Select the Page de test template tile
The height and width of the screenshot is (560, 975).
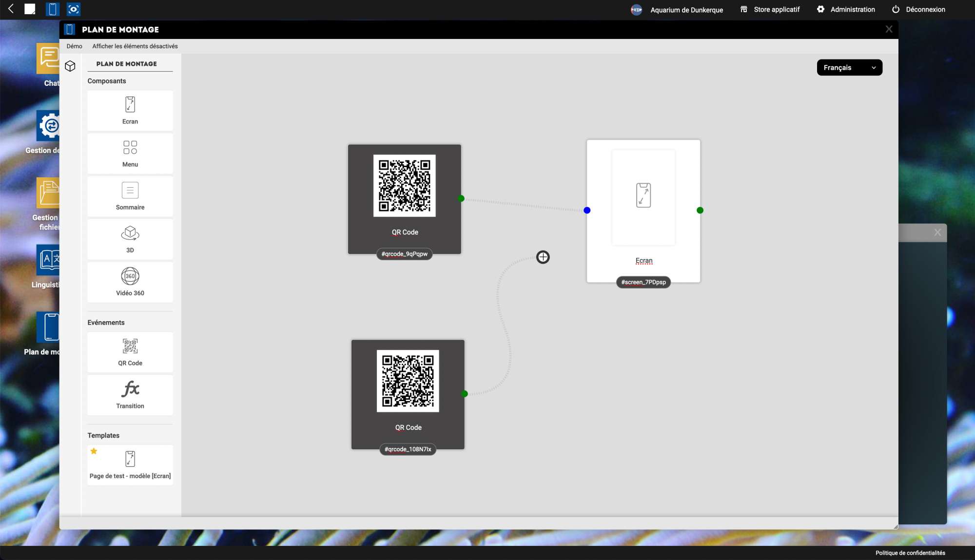[x=130, y=465]
